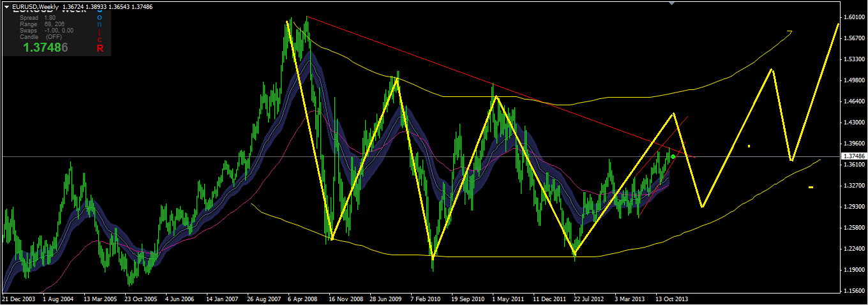Viewport: 868px width, 305px height.
Task: Click the '3 Mar 2013' date label
Action: click(630, 299)
